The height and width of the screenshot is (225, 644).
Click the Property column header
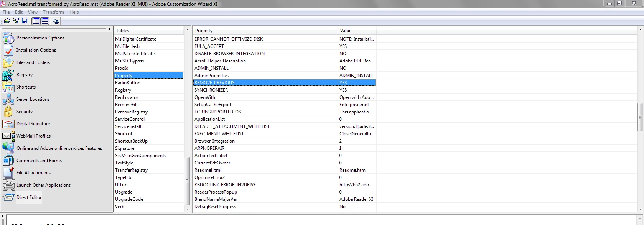point(265,31)
